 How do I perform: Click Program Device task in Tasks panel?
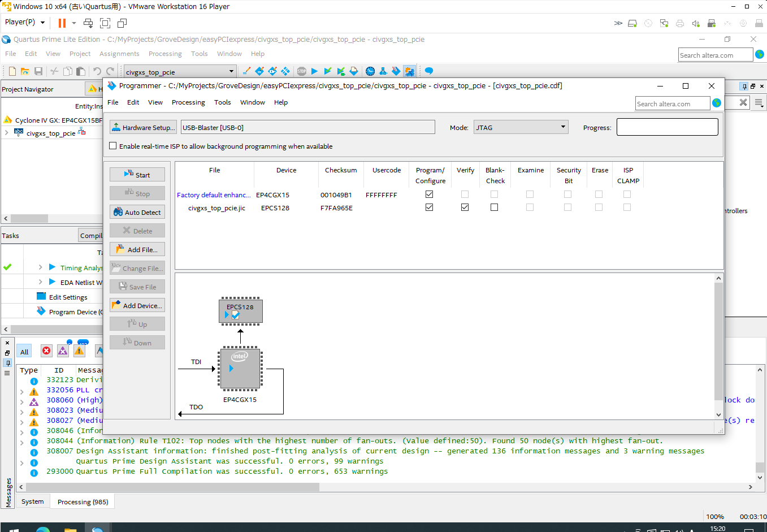click(x=76, y=312)
